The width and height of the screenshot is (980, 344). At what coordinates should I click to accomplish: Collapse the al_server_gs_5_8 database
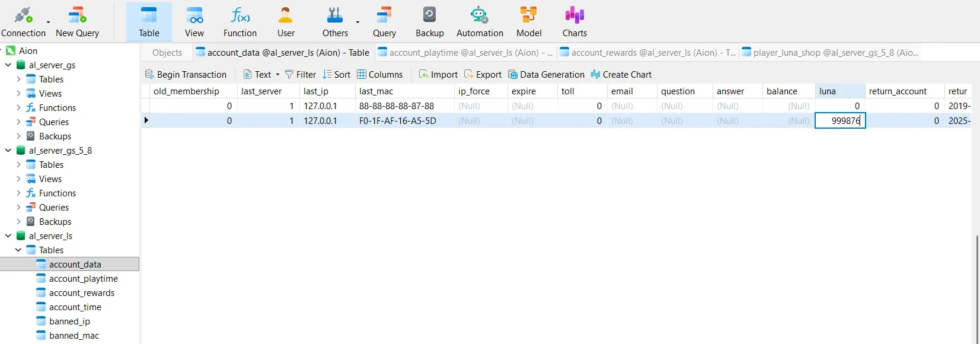click(x=8, y=150)
